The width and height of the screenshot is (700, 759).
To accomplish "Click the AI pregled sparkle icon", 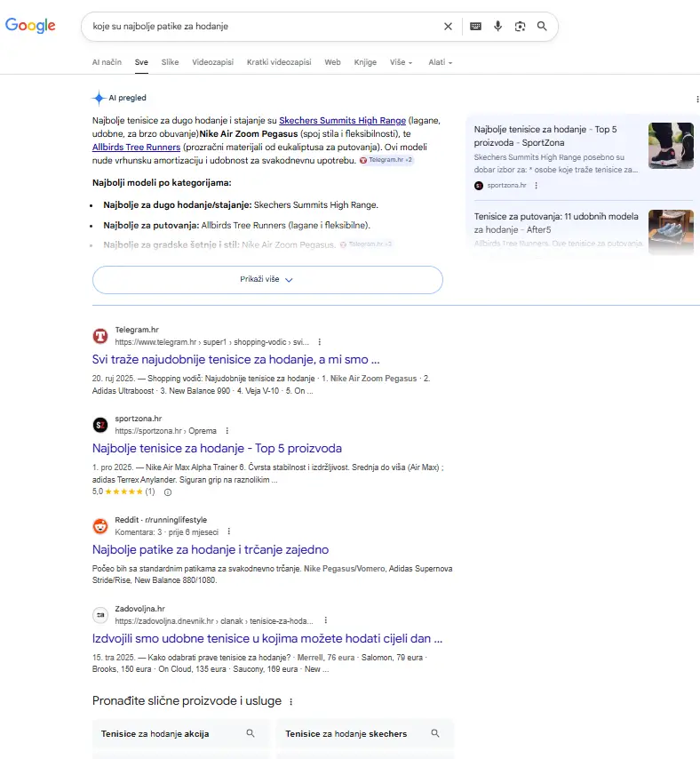I will coord(99,98).
